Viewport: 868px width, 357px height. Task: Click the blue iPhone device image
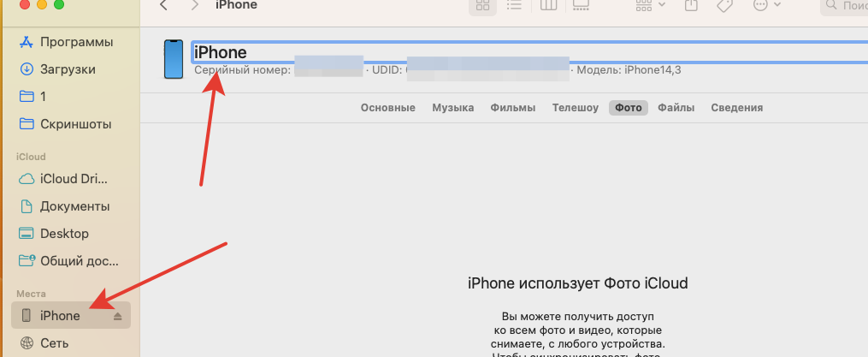tap(174, 59)
